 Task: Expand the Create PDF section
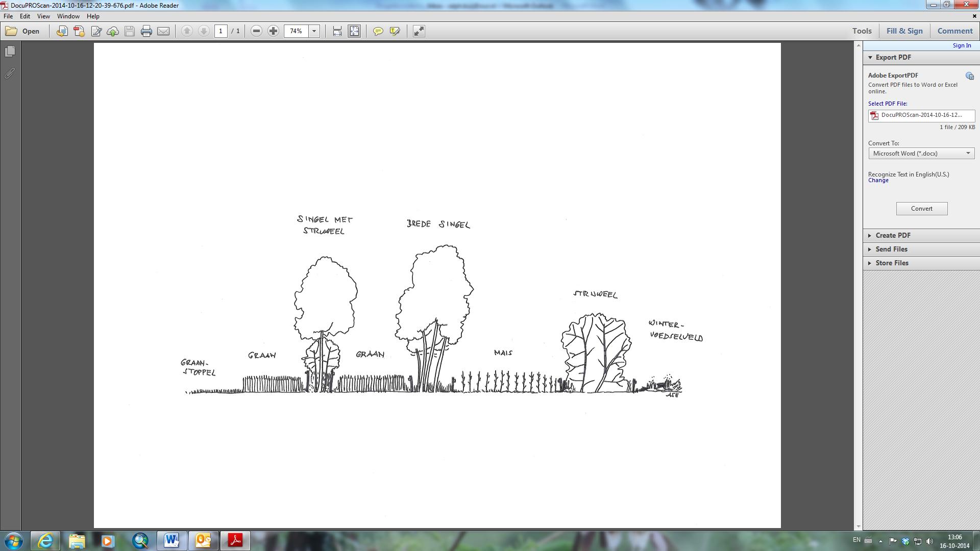tap(893, 235)
